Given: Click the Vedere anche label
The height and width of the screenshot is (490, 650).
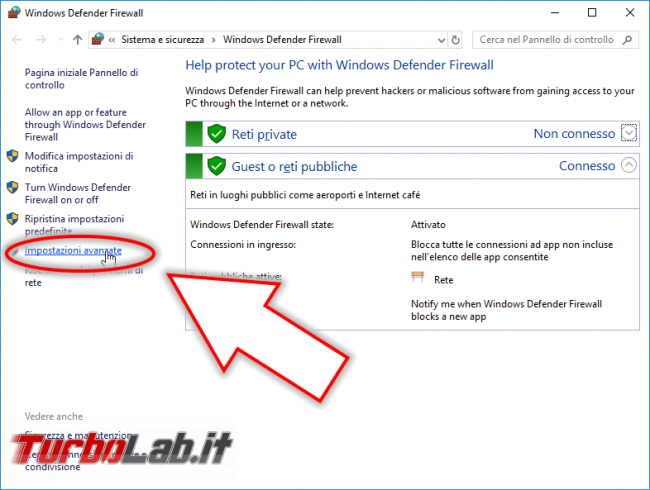Looking at the screenshot, I should (x=54, y=416).
